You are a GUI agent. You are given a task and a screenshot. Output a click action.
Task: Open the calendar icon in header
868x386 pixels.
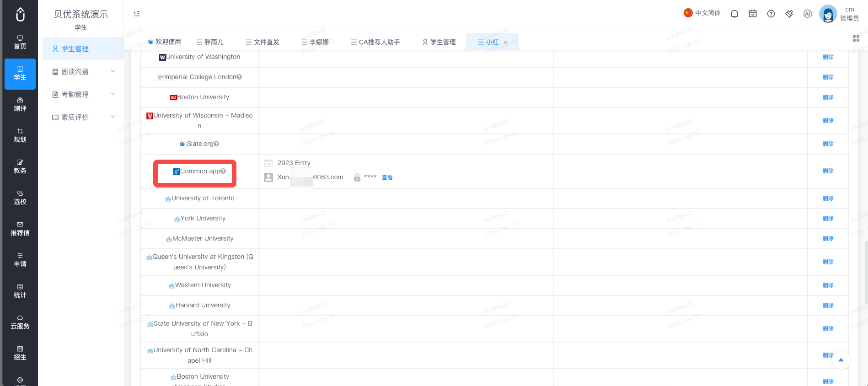click(x=753, y=14)
